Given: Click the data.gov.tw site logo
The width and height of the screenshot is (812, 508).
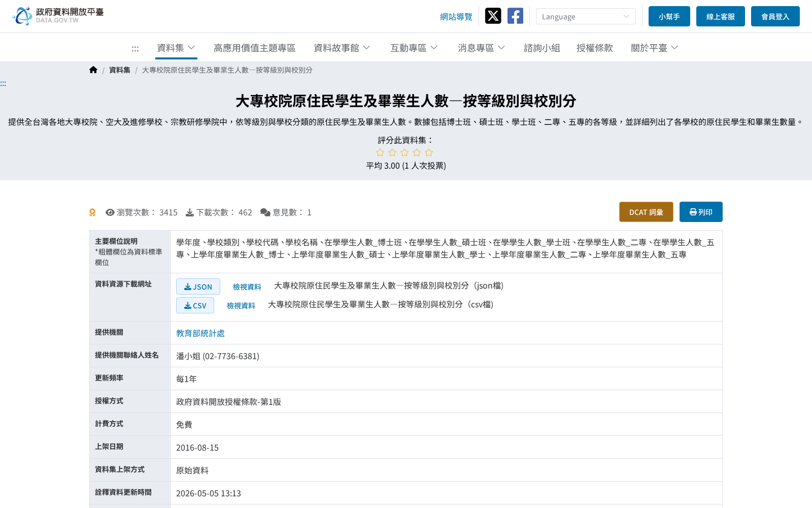Looking at the screenshot, I should [58, 16].
